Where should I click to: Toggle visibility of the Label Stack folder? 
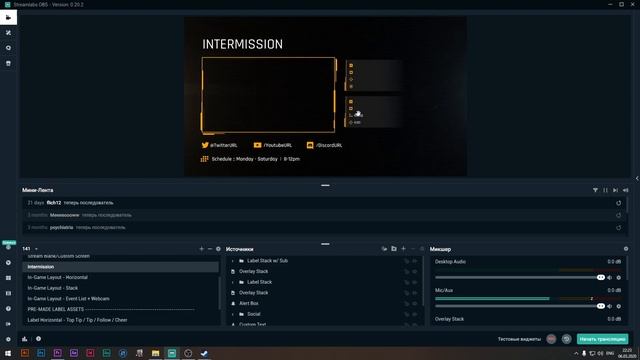pos(415,282)
